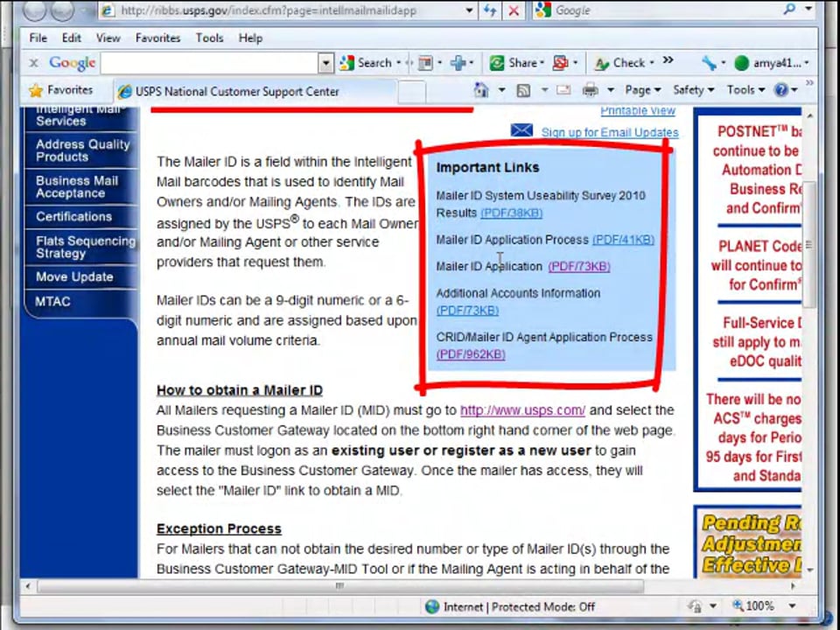Click the Share button in Google toolbar
Viewport: 840px width, 630px height.
pyautogui.click(x=516, y=63)
